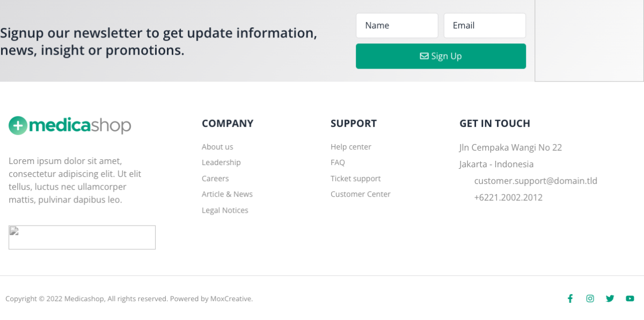
Task: Click the broken image below the description
Action: (x=82, y=237)
